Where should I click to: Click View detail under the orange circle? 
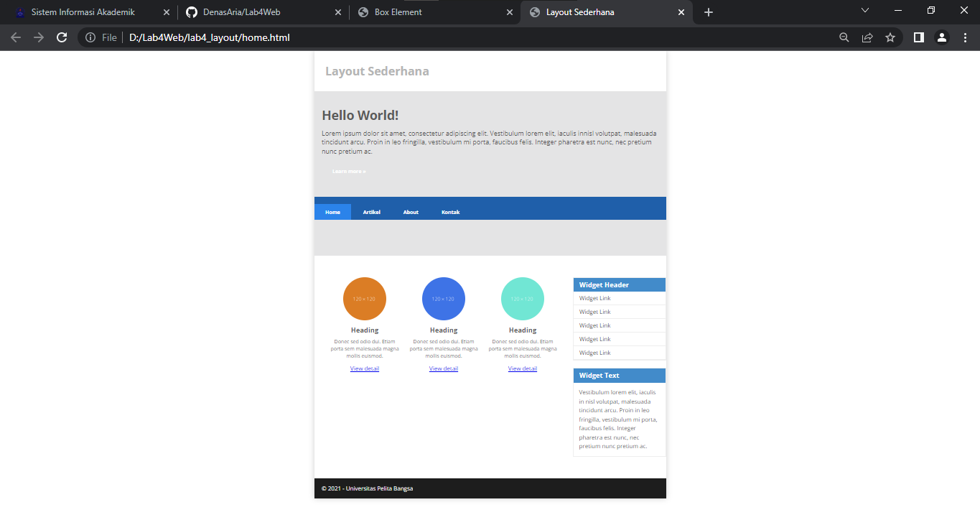[x=365, y=368]
